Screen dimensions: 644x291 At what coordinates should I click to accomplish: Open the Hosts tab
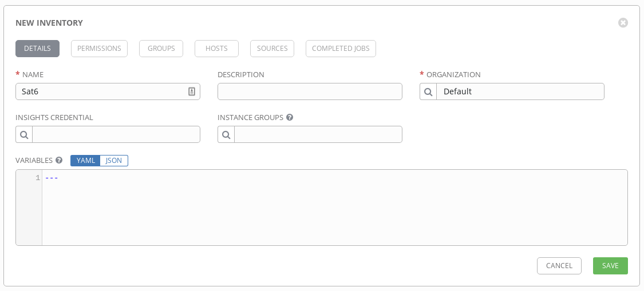pyautogui.click(x=216, y=49)
